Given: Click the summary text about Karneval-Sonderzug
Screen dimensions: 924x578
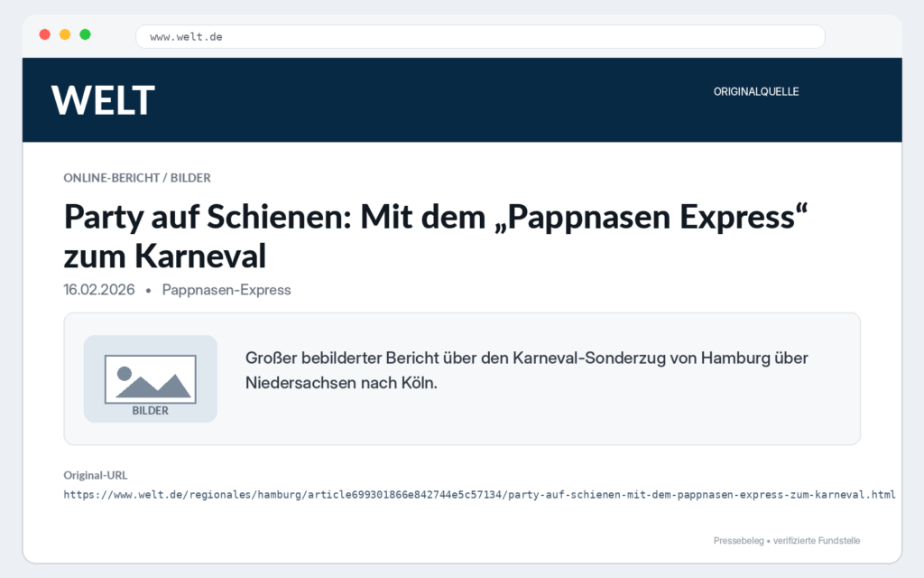Looking at the screenshot, I should coord(526,370).
